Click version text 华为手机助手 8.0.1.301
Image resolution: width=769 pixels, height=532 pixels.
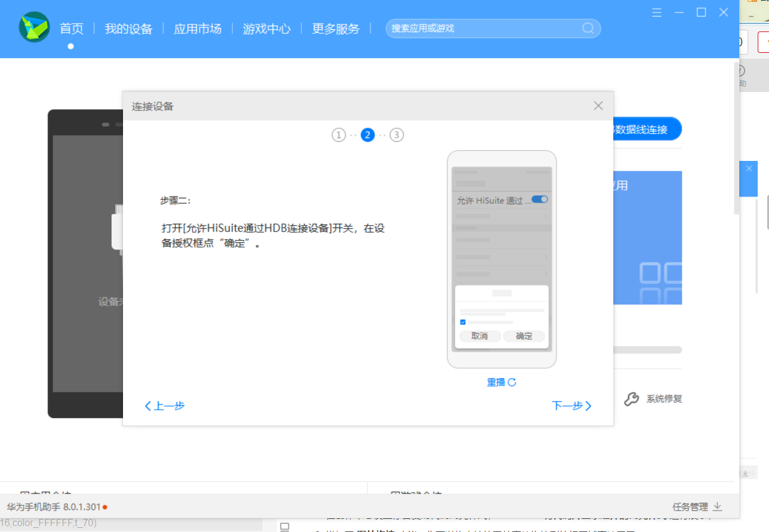(54, 507)
